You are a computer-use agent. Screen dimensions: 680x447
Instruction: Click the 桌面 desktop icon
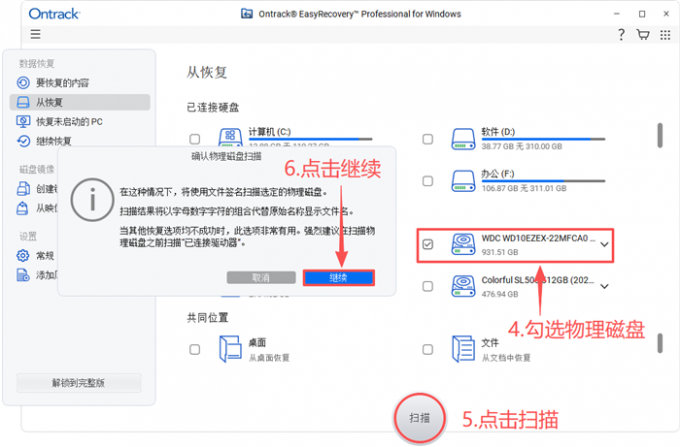point(230,349)
